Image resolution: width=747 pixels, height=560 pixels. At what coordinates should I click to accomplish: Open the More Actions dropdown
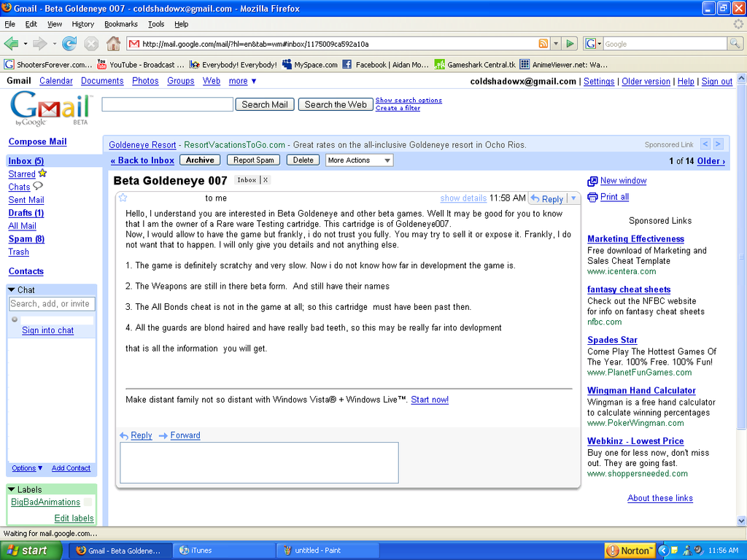point(359,160)
